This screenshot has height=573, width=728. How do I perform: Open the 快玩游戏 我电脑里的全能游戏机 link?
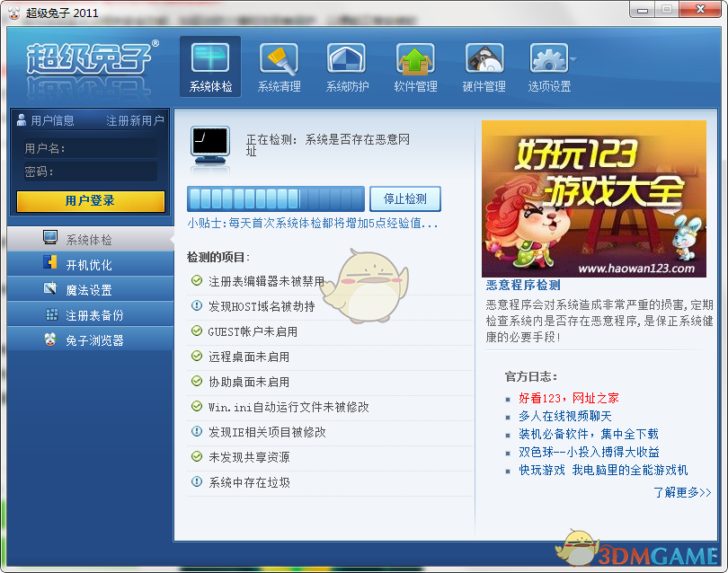pos(603,470)
